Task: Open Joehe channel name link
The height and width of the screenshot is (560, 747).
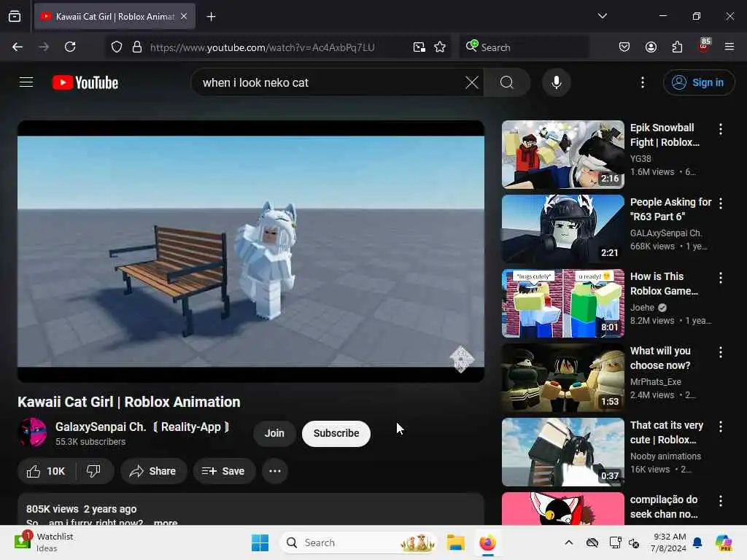Action: 642,308
